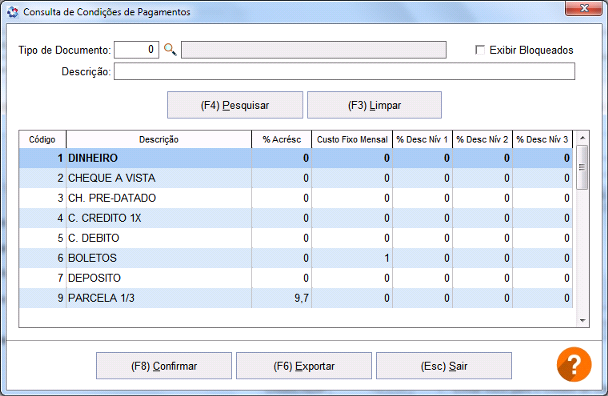Image resolution: width=608 pixels, height=396 pixels.
Task: Select the CH. PRE-DATADO row
Action: coord(296,198)
